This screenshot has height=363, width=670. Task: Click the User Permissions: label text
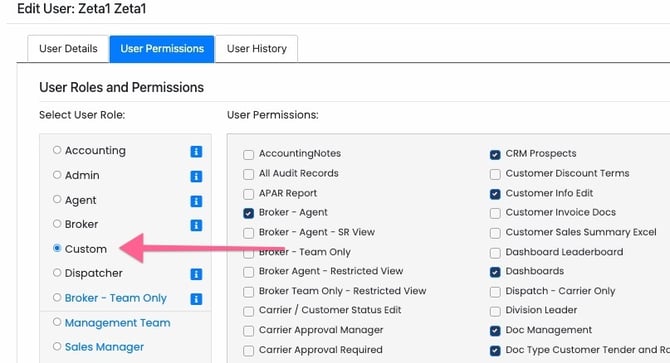(273, 115)
